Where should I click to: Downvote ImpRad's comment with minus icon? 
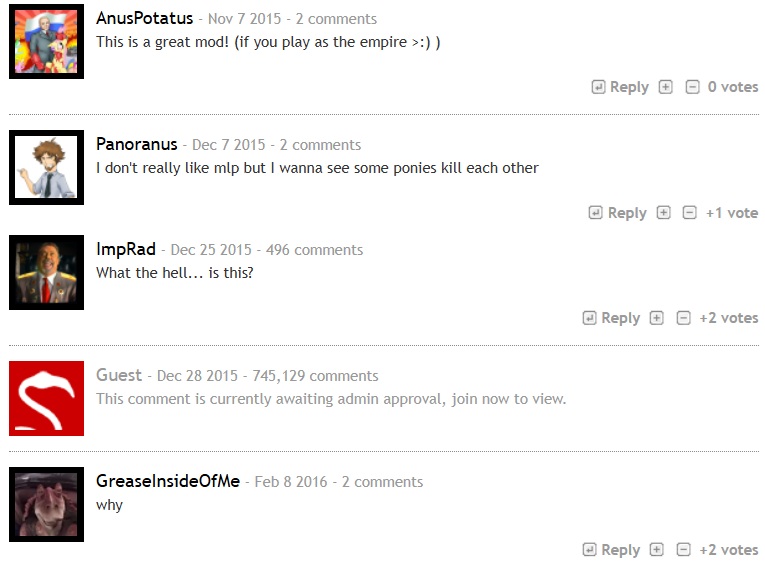point(684,318)
